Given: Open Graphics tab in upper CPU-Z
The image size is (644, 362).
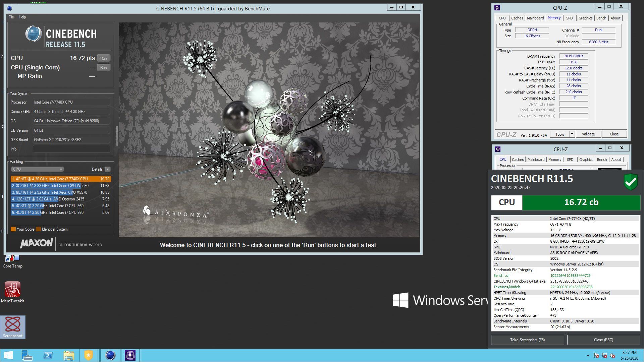Looking at the screenshot, I should pyautogui.click(x=586, y=18).
